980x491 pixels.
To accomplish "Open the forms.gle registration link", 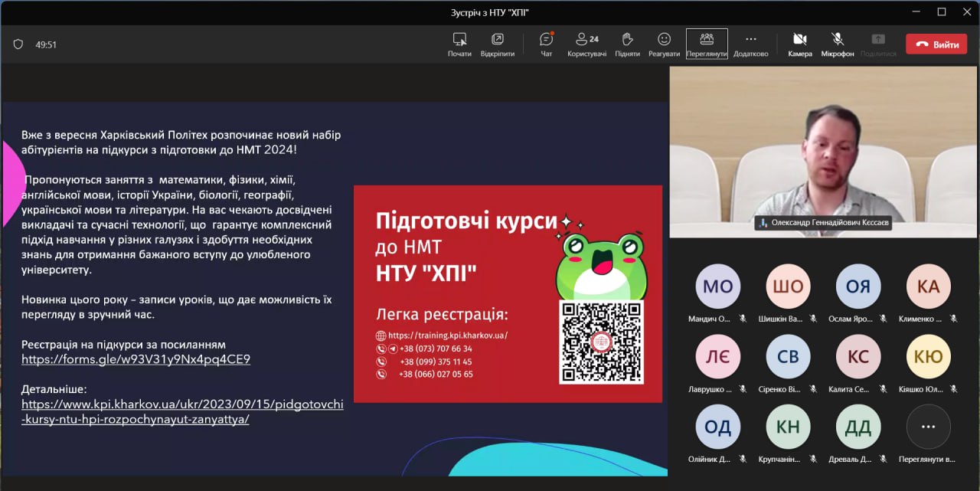I will pos(136,359).
